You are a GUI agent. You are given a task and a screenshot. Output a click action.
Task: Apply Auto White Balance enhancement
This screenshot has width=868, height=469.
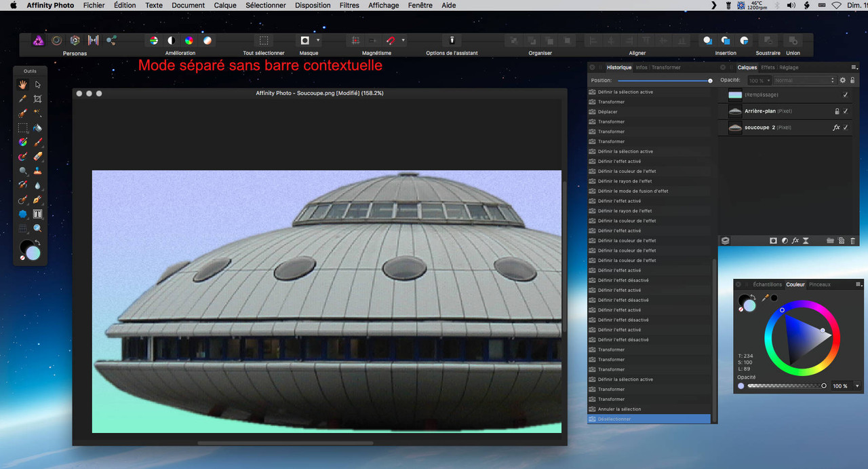coord(207,41)
